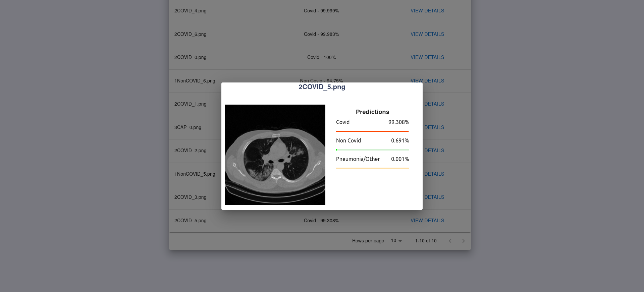Go to next page arrow
The image size is (644, 292).
point(464,241)
